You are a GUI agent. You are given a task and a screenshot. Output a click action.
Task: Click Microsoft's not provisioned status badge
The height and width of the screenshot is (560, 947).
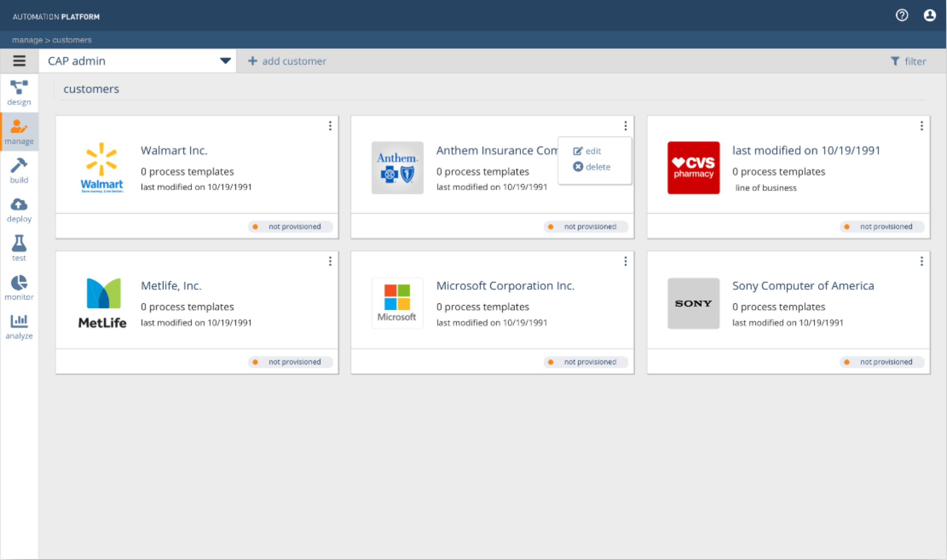(586, 362)
